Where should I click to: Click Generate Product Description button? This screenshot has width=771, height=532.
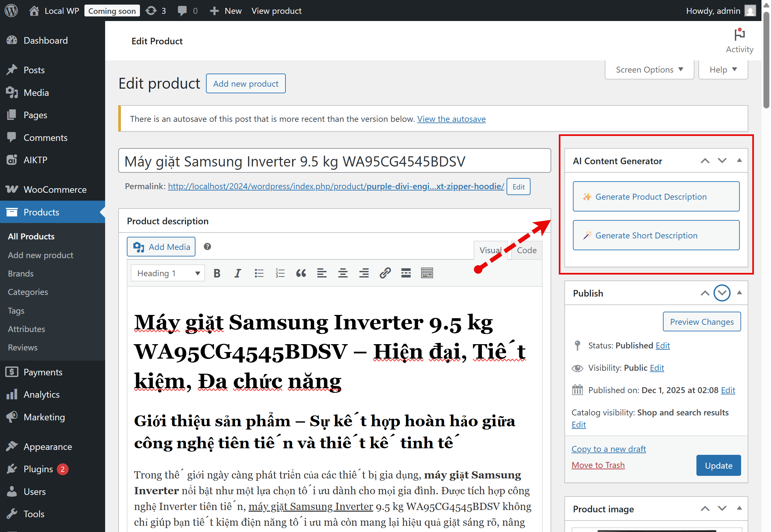pos(656,197)
